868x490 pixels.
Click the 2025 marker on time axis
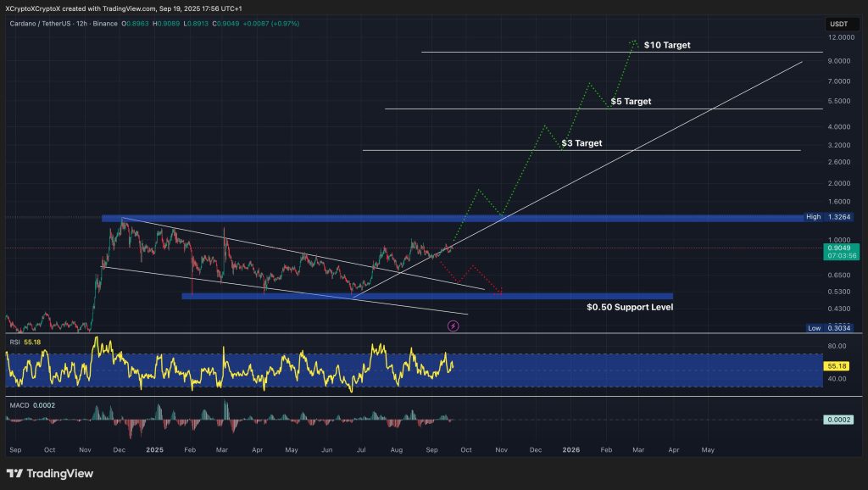click(153, 450)
